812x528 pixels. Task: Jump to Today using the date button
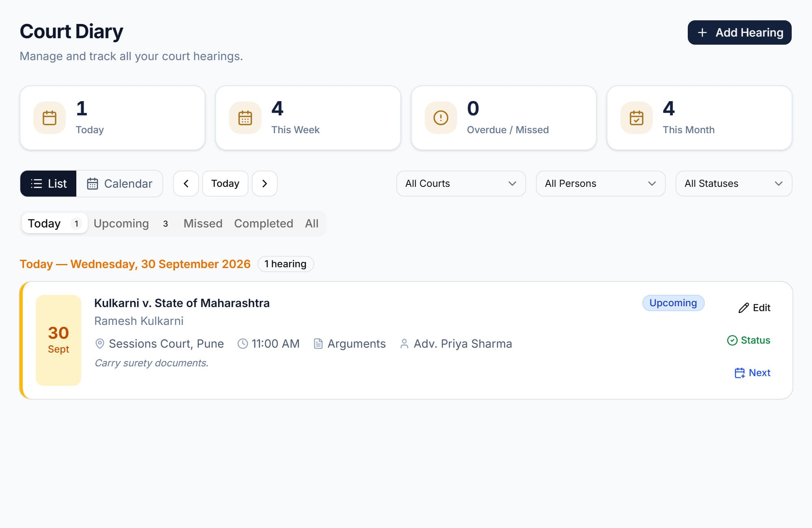225,184
